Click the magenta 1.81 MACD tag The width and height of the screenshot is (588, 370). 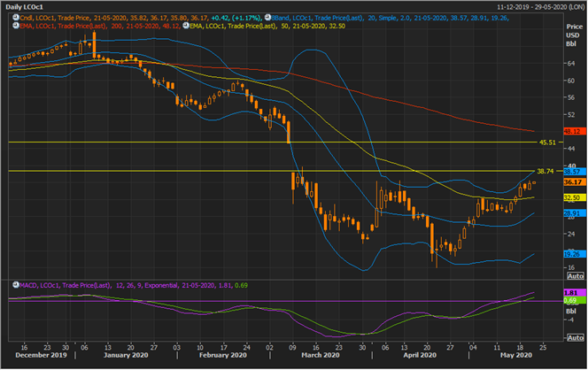575,293
